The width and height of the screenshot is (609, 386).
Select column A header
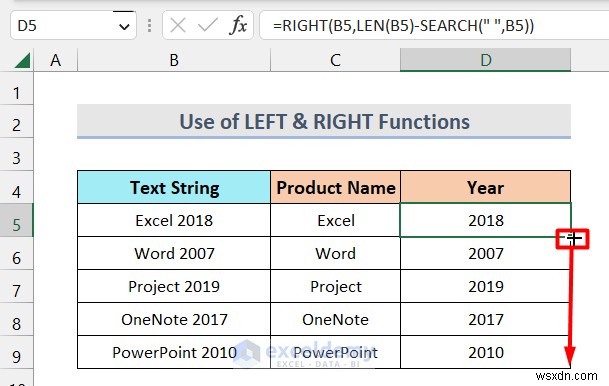(x=56, y=60)
